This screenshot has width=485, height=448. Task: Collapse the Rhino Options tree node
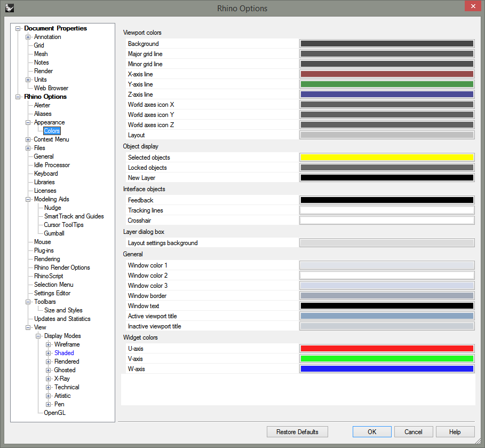click(x=18, y=97)
